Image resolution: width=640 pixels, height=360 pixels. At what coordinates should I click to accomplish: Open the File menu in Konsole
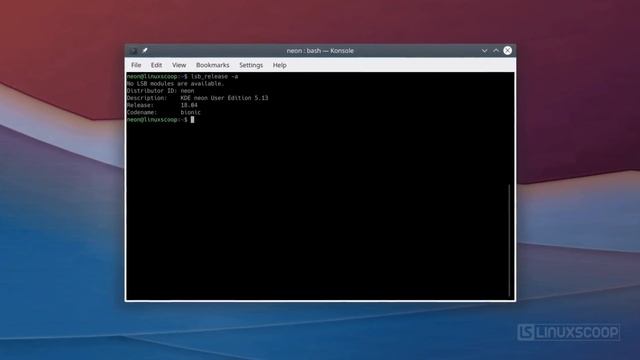pos(136,65)
